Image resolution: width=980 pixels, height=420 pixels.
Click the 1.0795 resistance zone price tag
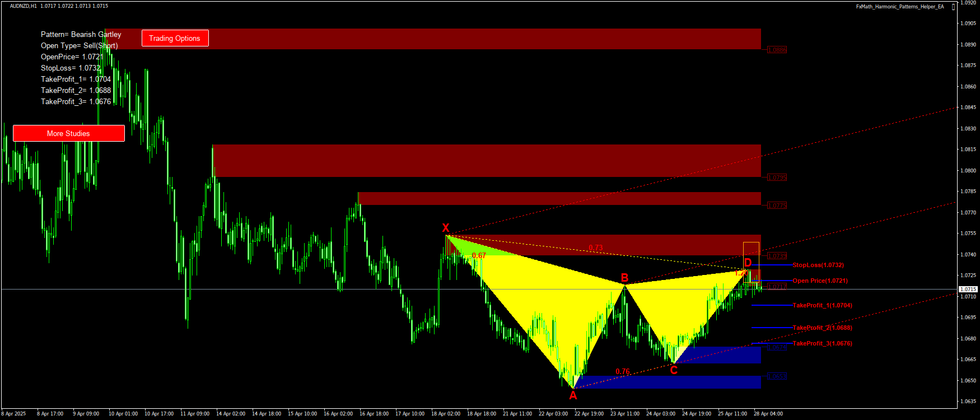pyautogui.click(x=777, y=178)
